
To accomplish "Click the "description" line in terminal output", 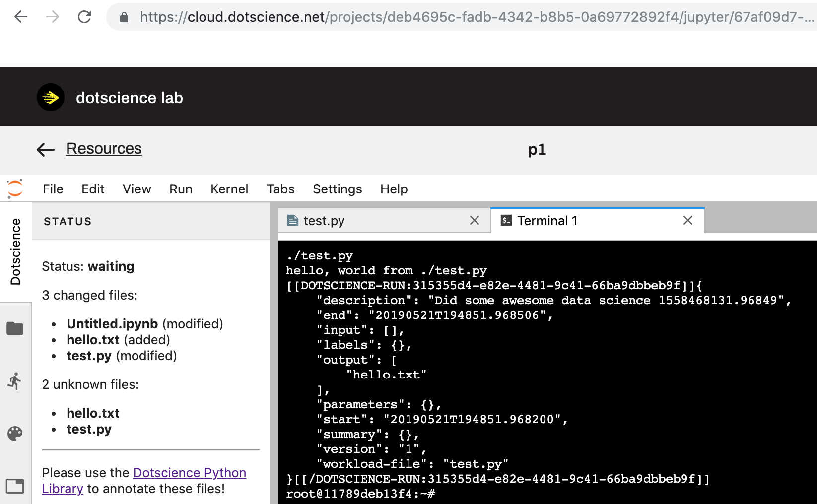I will [x=554, y=300].
